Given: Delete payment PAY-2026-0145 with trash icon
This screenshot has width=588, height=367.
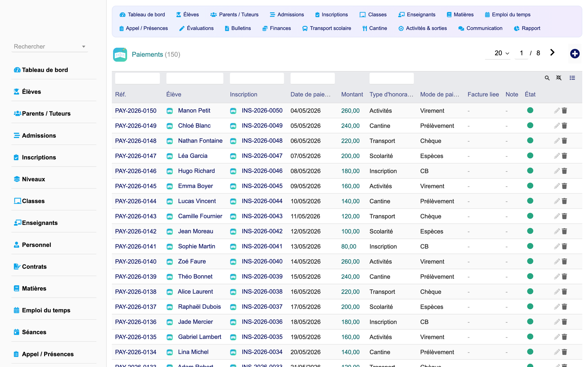Looking at the screenshot, I should [x=564, y=186].
